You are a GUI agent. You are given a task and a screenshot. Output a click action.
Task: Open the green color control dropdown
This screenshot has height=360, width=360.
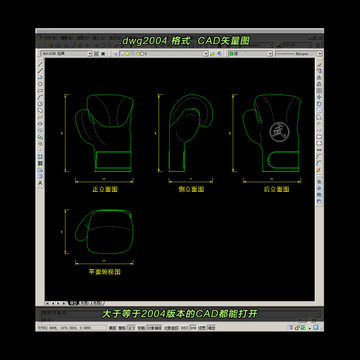click(250, 53)
